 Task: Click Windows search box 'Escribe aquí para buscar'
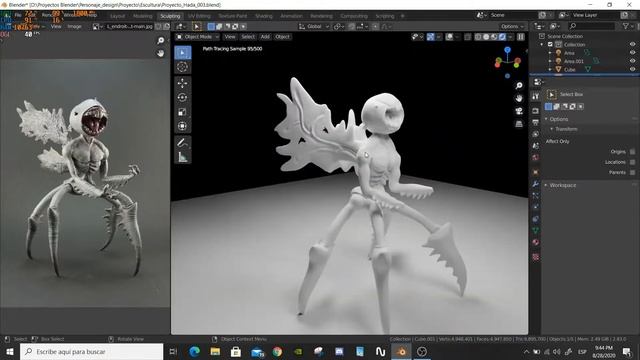point(91,351)
